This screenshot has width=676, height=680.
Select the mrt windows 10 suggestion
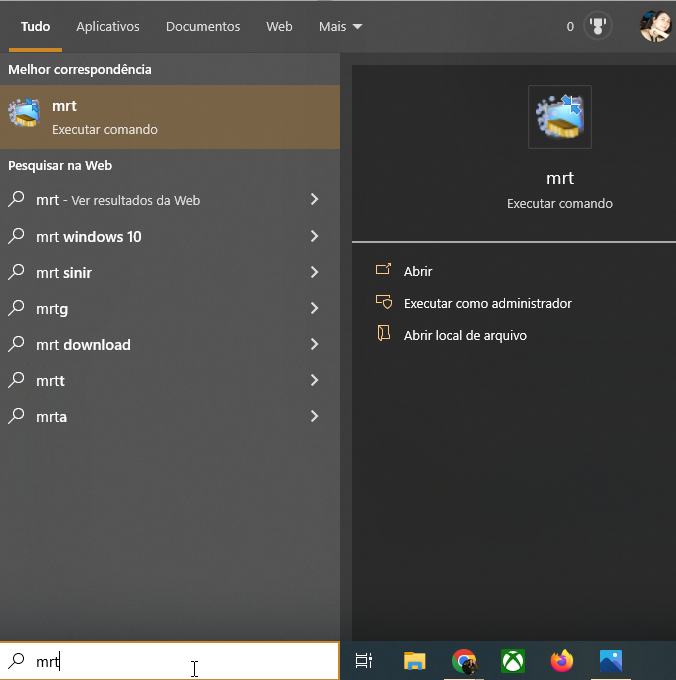click(x=88, y=237)
